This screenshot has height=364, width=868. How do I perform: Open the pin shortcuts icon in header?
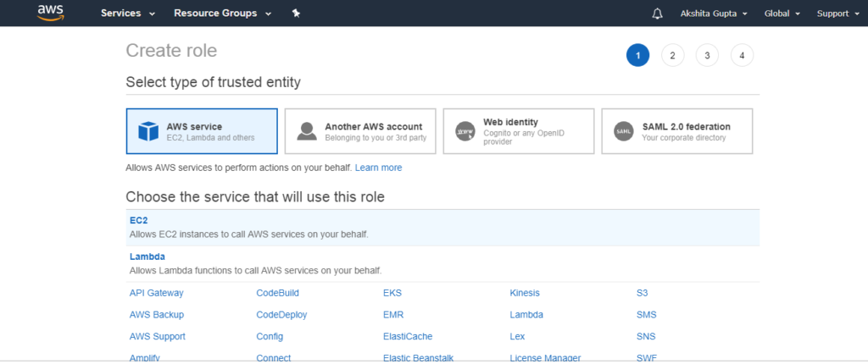click(296, 14)
